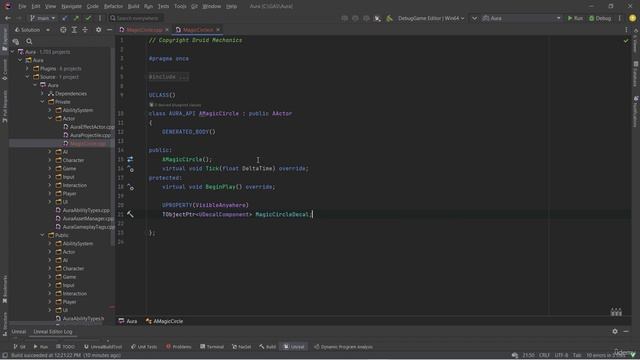Image resolution: width=640 pixels, height=360 pixels.
Task: Click the yellow user avatar icon
Action: (x=632, y=18)
